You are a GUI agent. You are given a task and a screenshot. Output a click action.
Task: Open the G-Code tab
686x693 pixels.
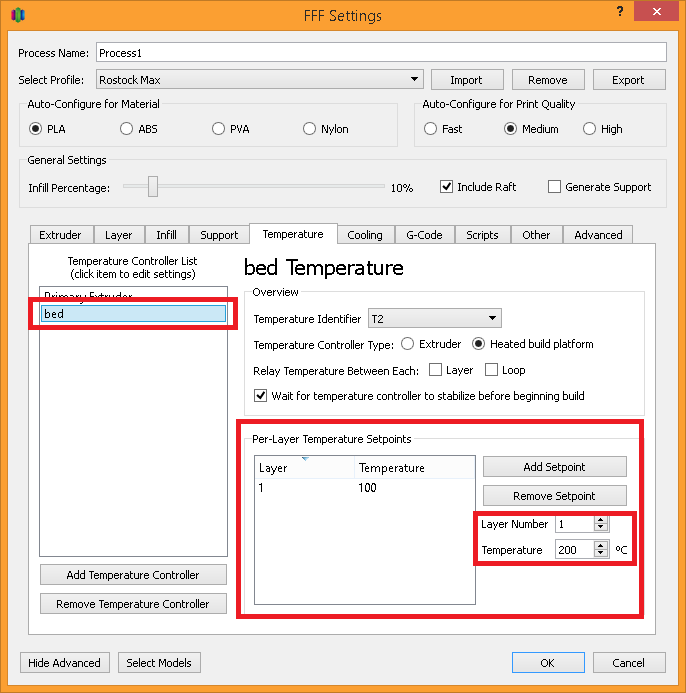424,235
